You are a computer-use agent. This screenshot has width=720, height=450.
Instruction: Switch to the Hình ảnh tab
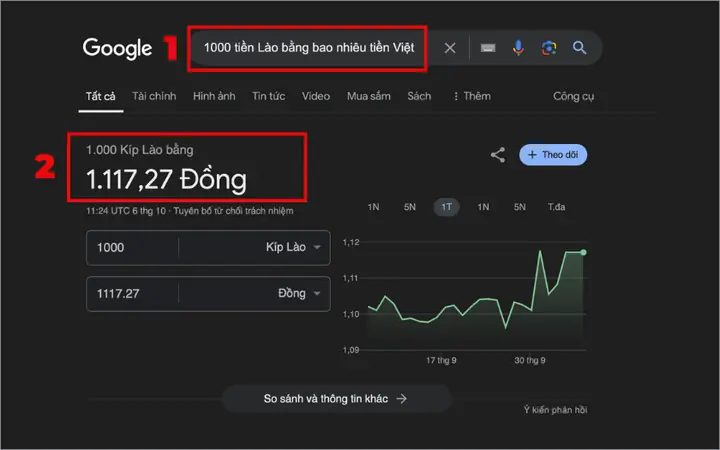pos(214,96)
